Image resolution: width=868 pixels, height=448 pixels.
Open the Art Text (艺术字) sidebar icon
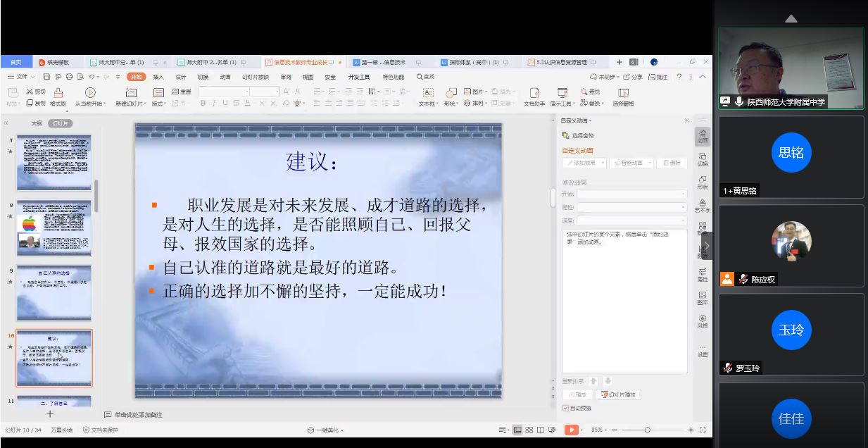pos(703,204)
